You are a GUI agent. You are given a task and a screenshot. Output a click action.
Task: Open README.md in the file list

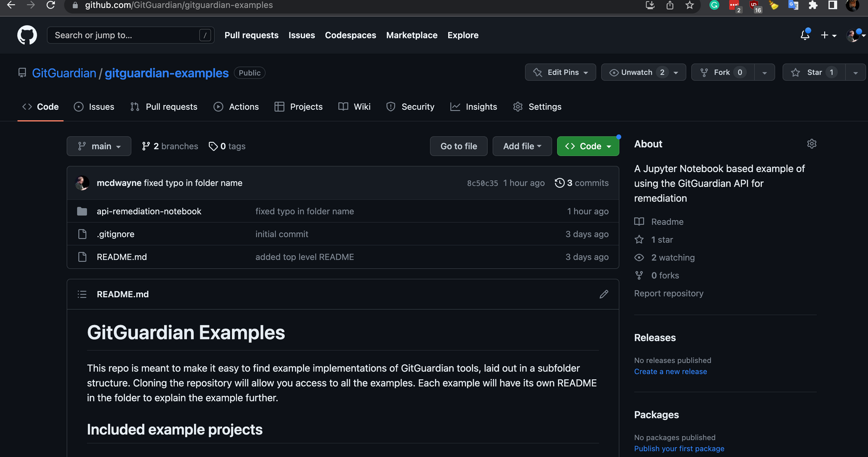(122, 257)
